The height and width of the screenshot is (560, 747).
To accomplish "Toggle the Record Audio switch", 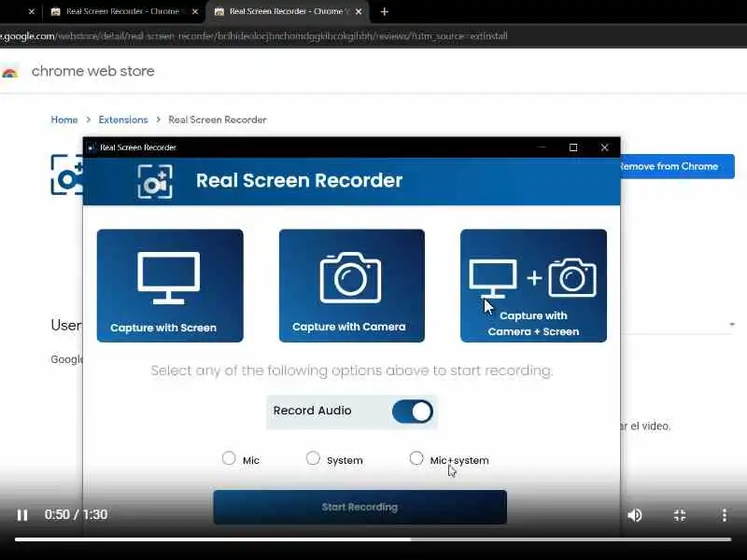I will [413, 412].
